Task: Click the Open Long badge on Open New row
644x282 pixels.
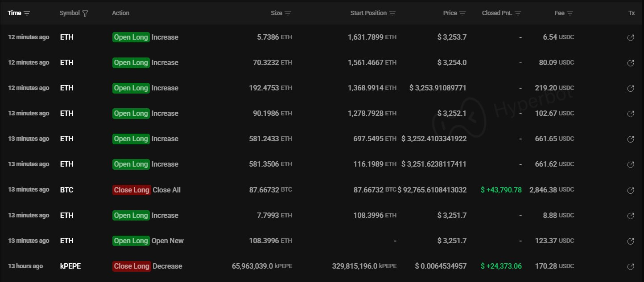Action: [x=131, y=241]
